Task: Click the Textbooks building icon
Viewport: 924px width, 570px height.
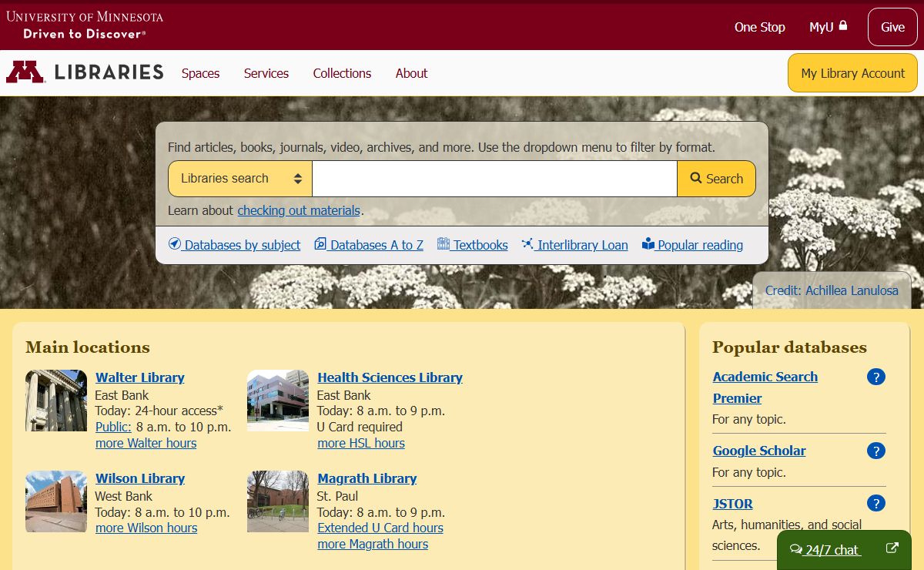Action: [444, 244]
